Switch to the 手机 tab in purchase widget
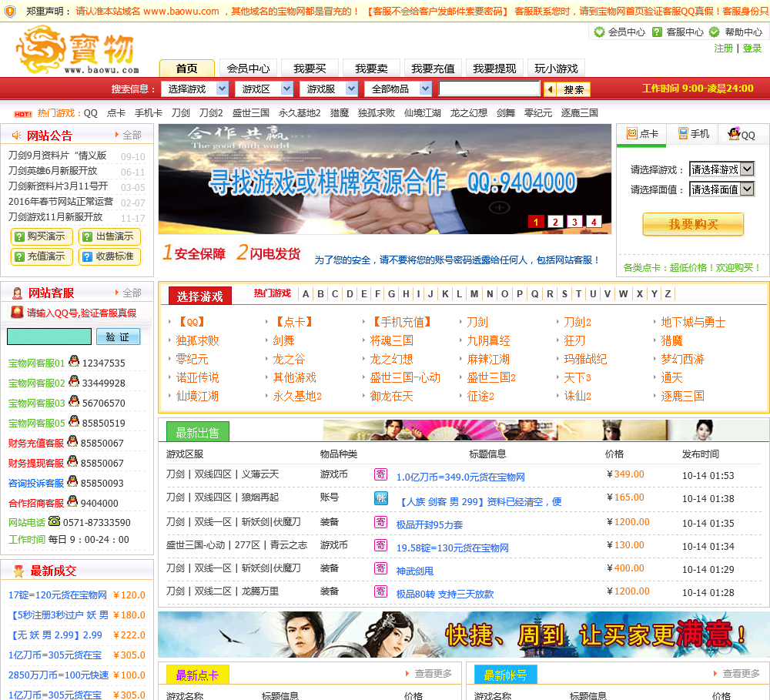The width and height of the screenshot is (770, 700). (x=693, y=134)
